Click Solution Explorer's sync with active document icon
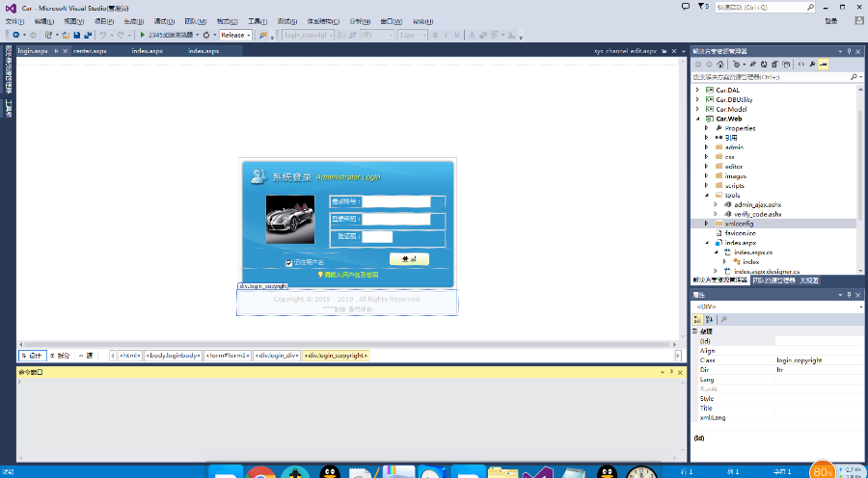This screenshot has width=868, height=478. tap(753, 65)
